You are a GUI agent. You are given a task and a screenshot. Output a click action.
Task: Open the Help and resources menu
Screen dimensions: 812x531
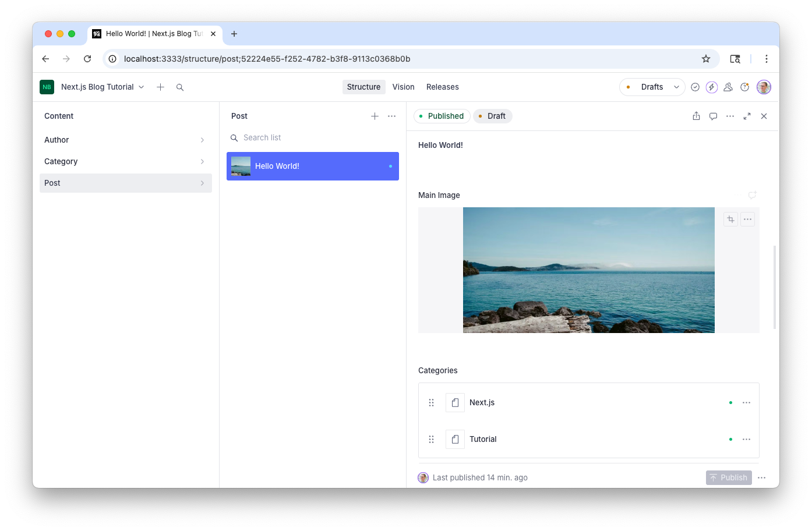(x=744, y=87)
